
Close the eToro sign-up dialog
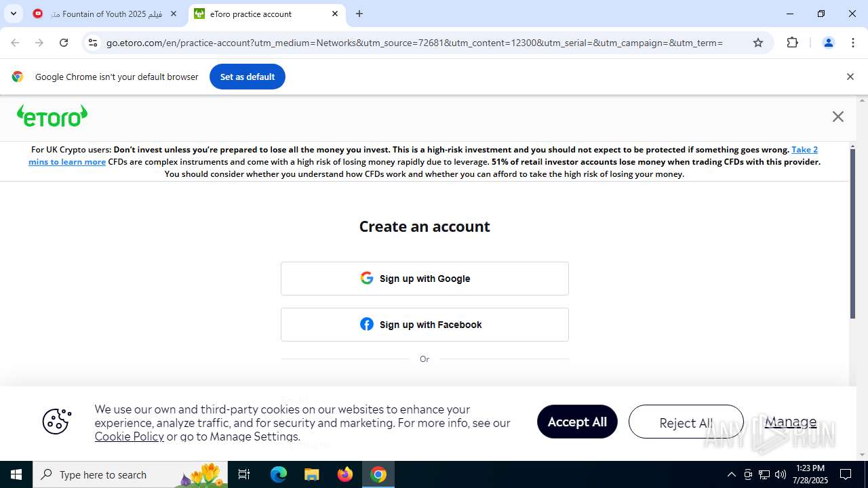(838, 117)
